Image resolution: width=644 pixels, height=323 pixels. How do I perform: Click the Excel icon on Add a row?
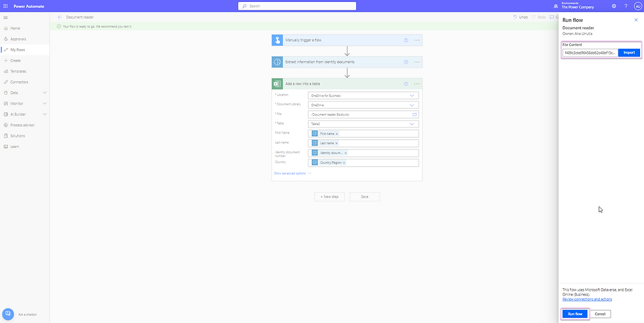click(277, 84)
